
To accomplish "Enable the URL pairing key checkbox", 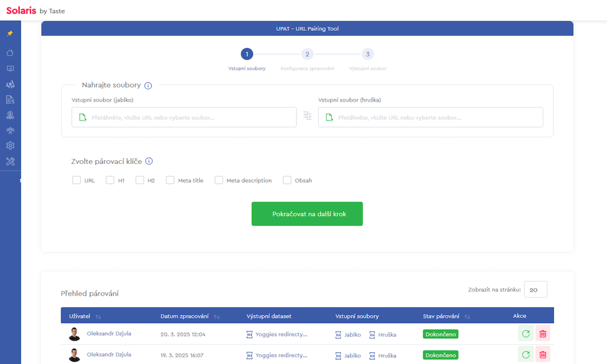I will point(77,180).
